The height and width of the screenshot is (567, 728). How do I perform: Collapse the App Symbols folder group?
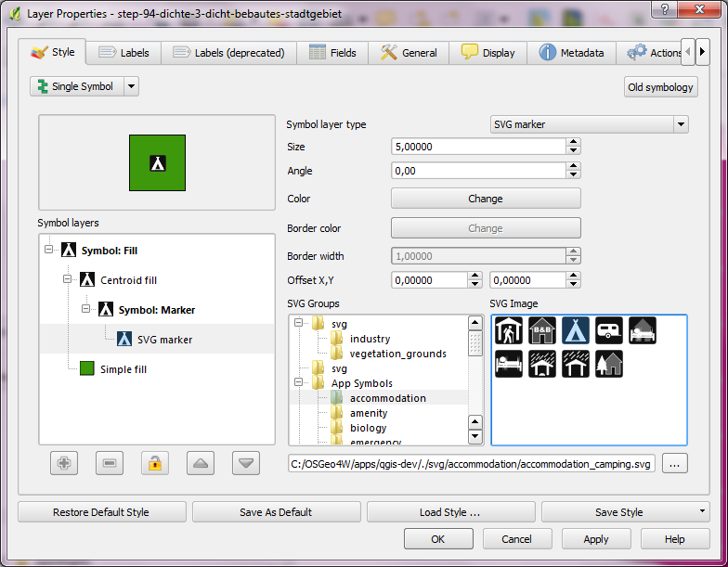coord(299,383)
